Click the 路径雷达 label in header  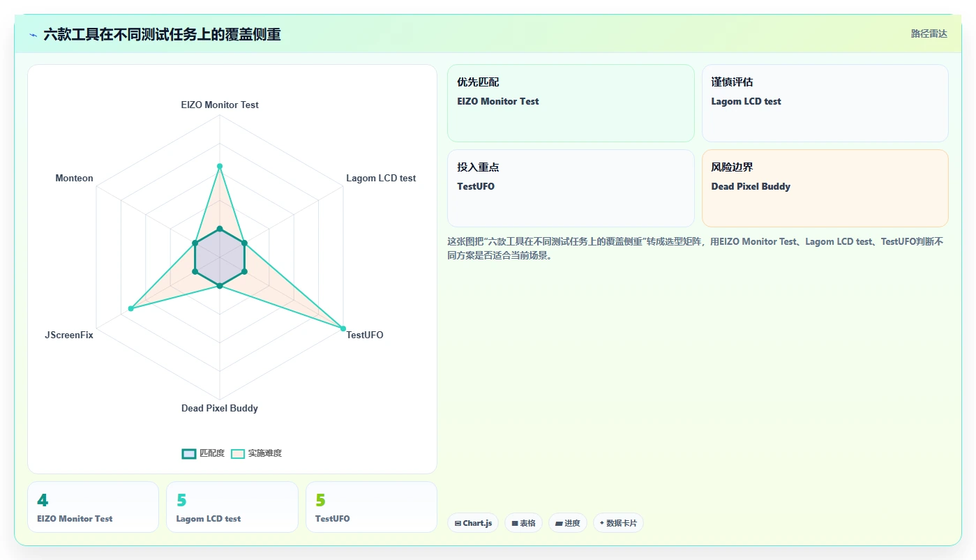929,33
